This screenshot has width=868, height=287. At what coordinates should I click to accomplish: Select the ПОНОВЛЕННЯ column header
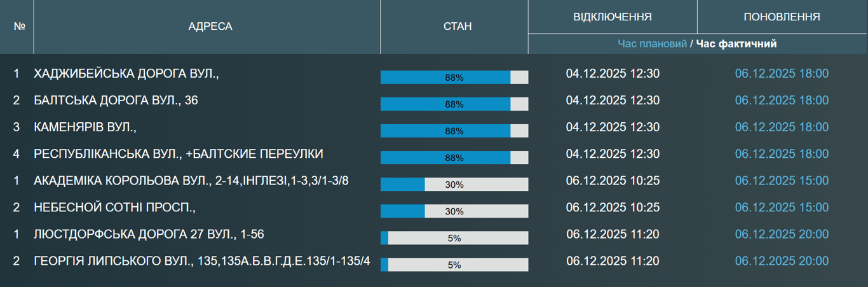coord(782,17)
